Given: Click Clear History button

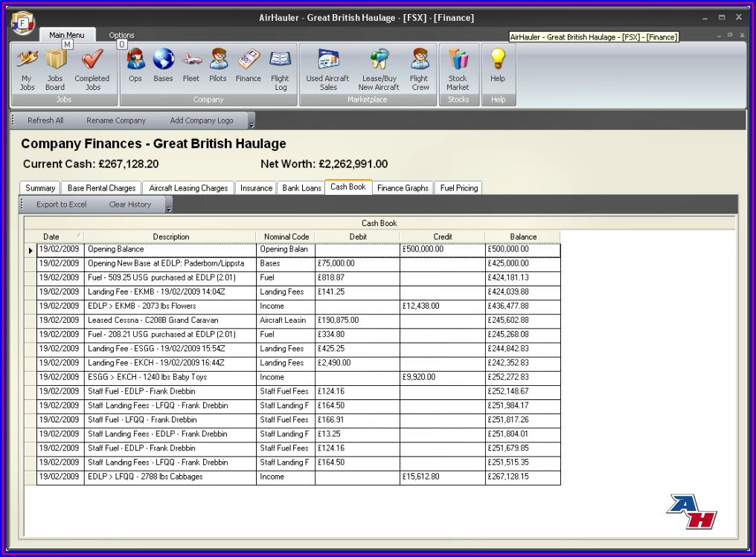Looking at the screenshot, I should [130, 205].
